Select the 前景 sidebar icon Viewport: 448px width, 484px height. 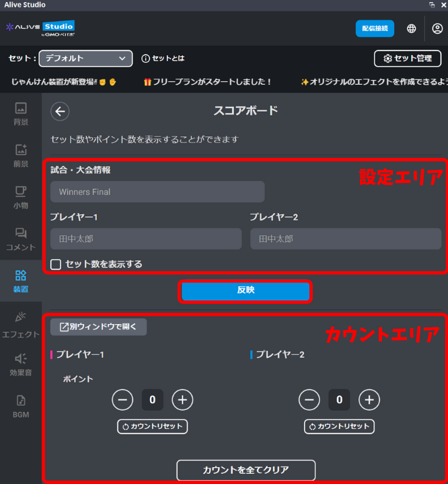21,155
